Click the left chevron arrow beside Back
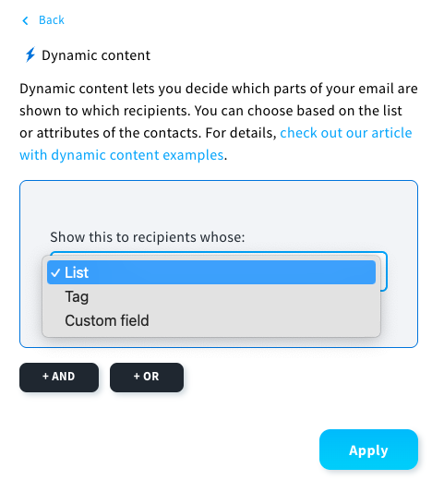 25,20
